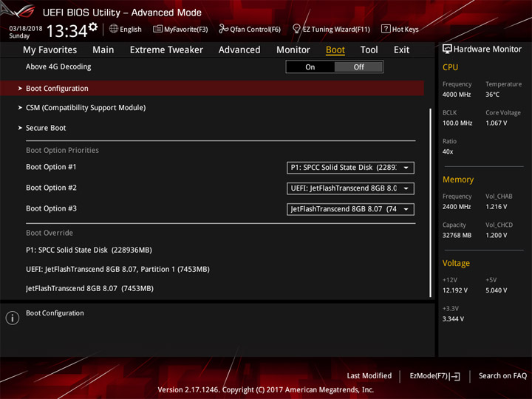
Task: Open MyFavorite list icon
Action: tap(157, 29)
